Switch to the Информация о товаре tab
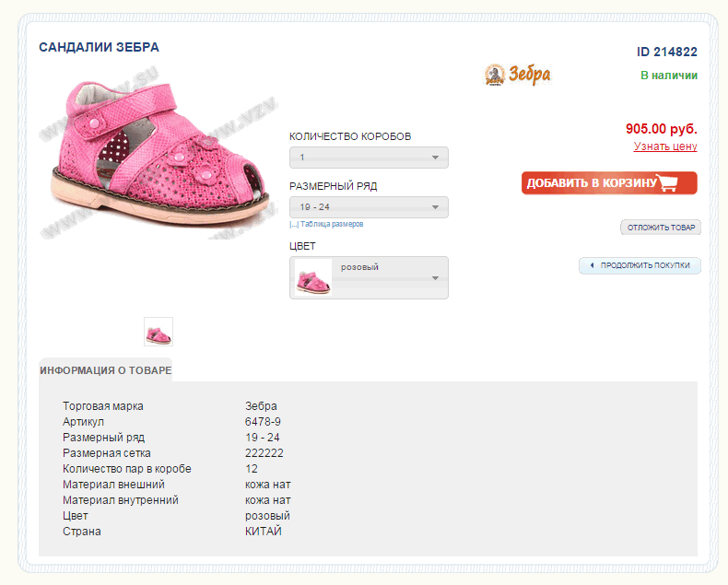Screen dimensions: 728x585 coord(105,370)
